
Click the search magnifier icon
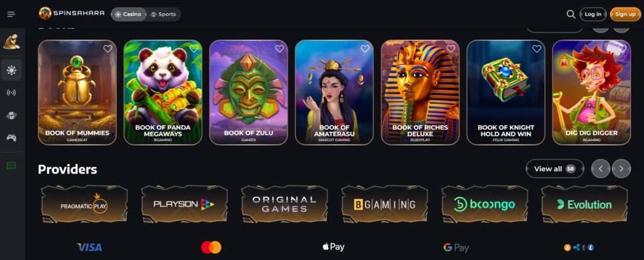[570, 14]
